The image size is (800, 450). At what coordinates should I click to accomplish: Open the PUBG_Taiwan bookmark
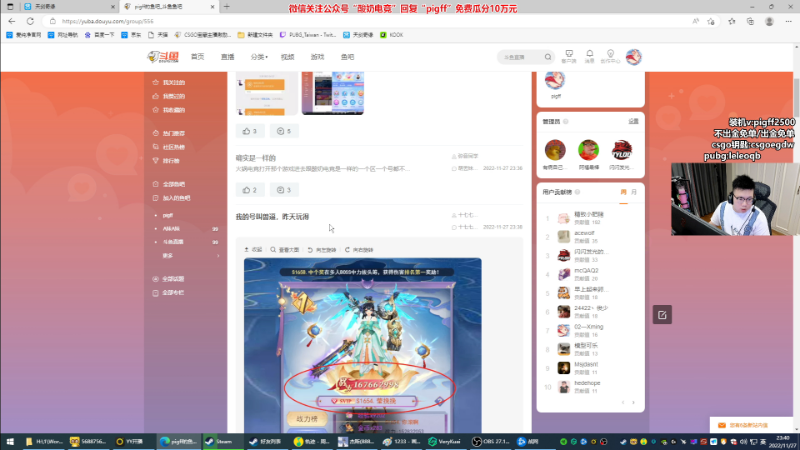(308, 35)
